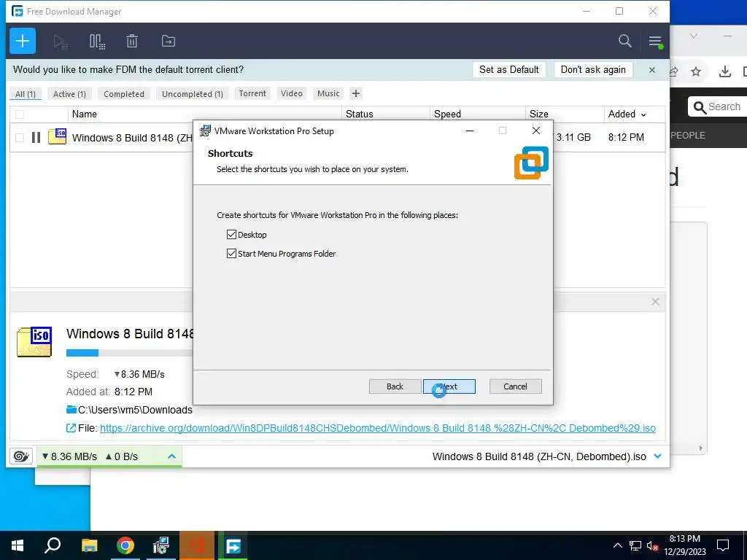Click Free Download Manager taskbar icon
The height and width of the screenshot is (560, 747).
pyautogui.click(x=233, y=545)
